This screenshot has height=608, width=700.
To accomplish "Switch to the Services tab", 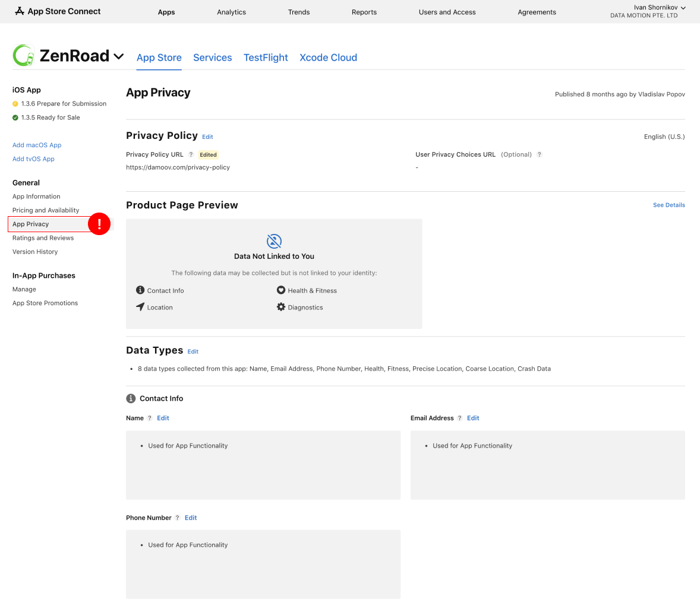I will click(x=213, y=58).
